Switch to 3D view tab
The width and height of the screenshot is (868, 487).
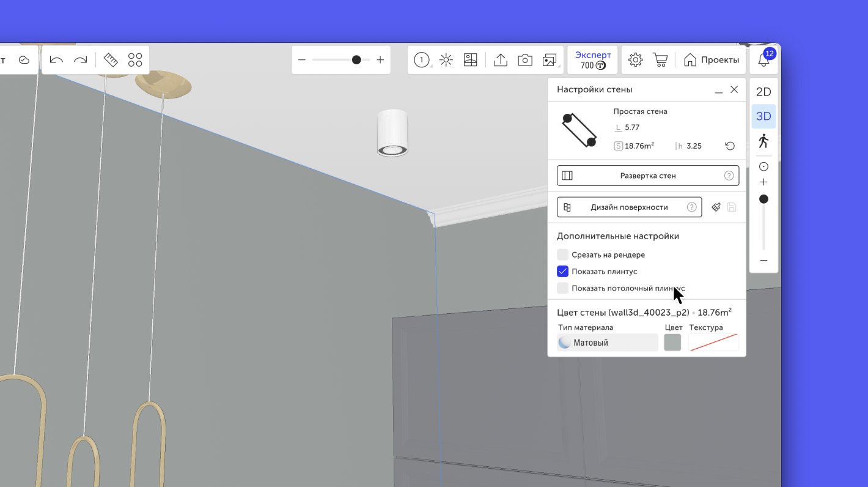[x=763, y=116]
